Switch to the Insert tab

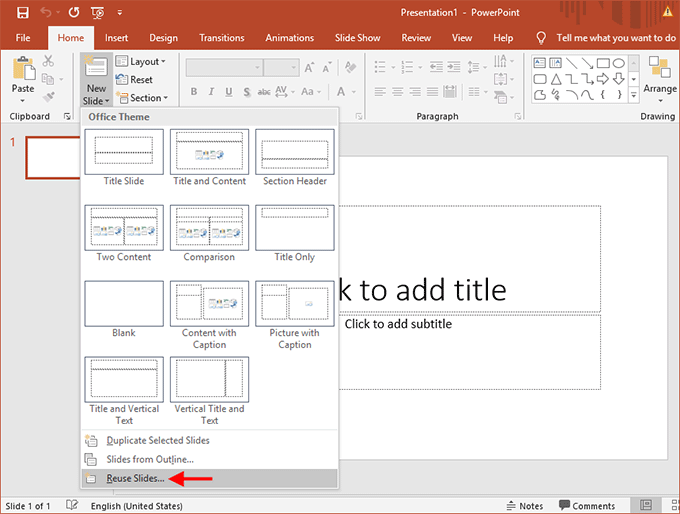116,38
